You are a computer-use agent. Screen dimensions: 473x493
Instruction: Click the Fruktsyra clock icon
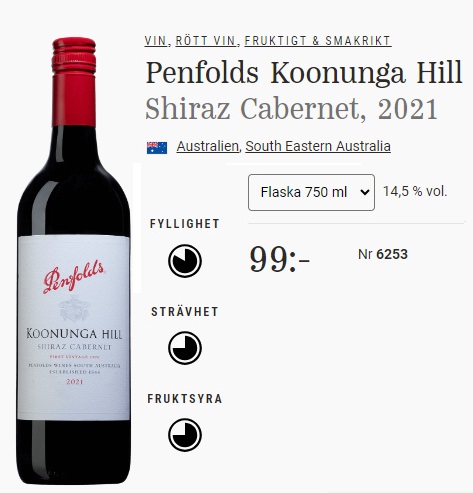click(x=185, y=435)
